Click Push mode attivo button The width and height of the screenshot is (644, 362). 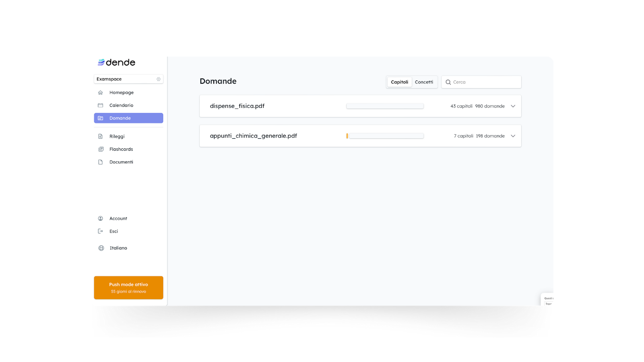tap(128, 288)
